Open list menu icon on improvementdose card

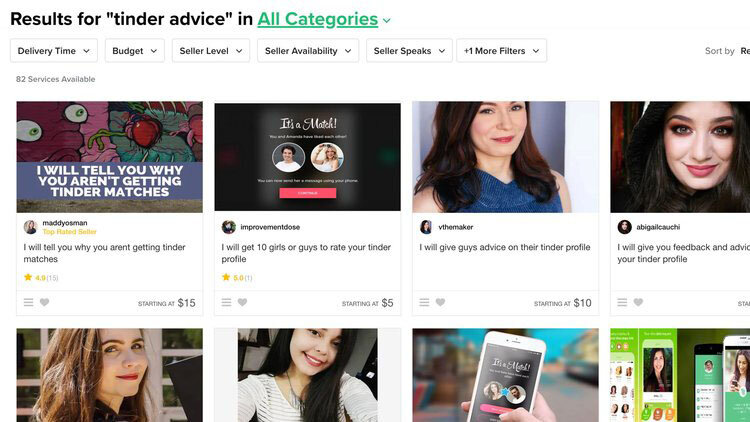(x=226, y=302)
